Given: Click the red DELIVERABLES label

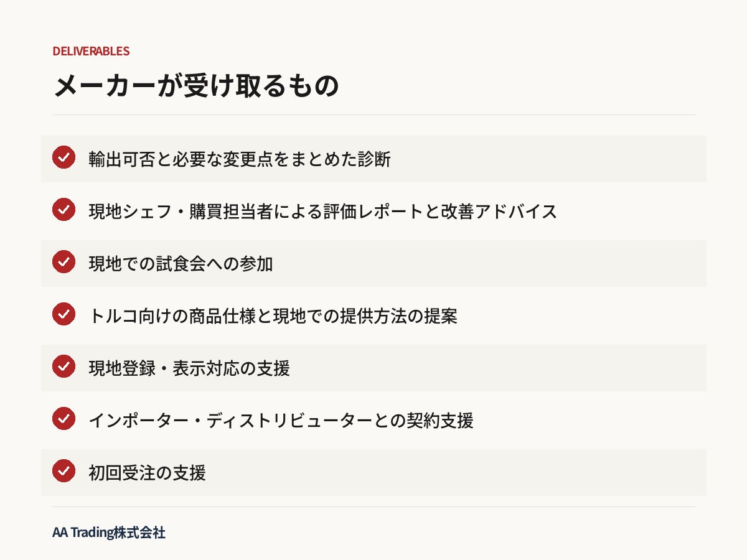Looking at the screenshot, I should [x=91, y=51].
